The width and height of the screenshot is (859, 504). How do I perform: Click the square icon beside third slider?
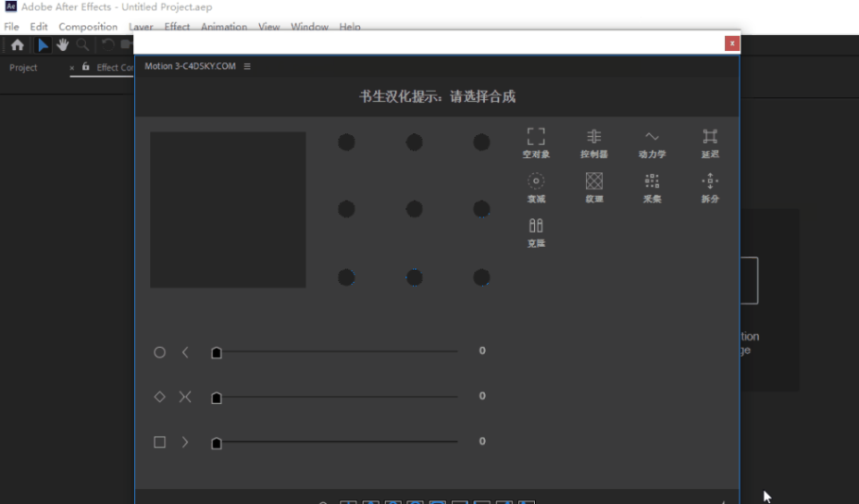[x=159, y=442]
